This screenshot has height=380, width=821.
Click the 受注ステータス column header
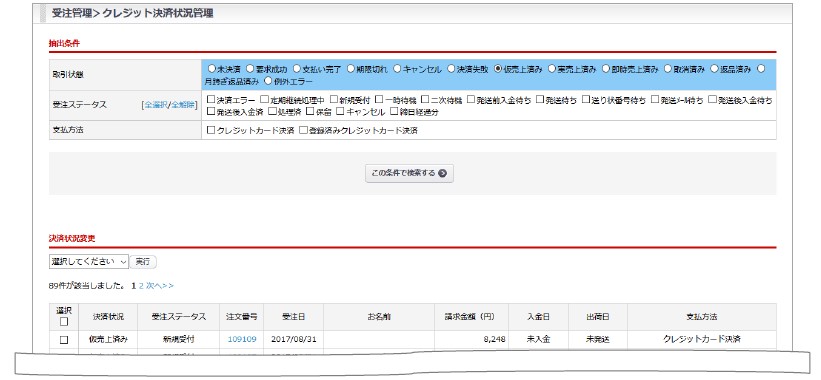[x=179, y=317]
